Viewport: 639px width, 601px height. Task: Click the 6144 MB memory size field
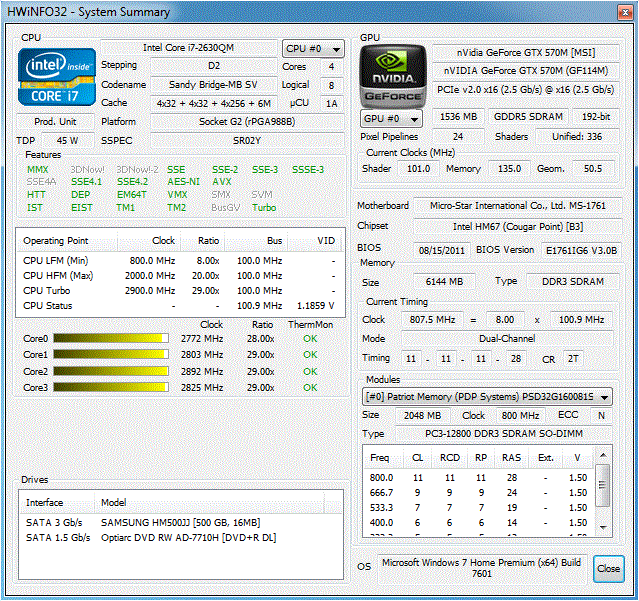point(444,282)
